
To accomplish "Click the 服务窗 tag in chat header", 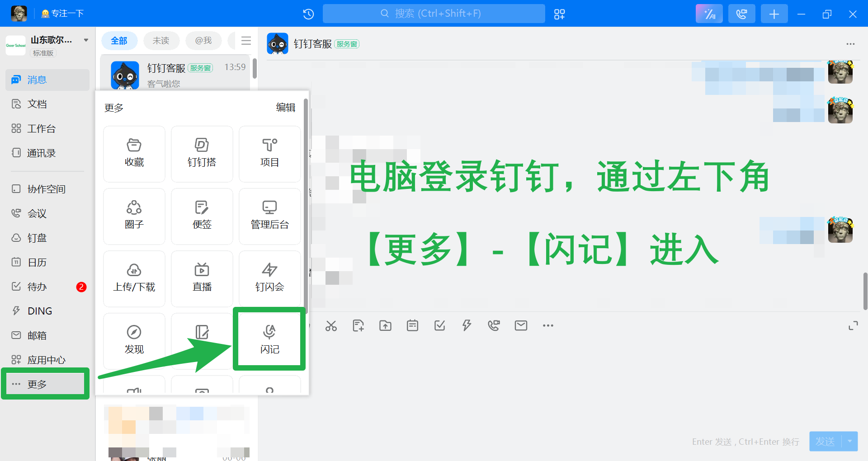I will click(347, 44).
